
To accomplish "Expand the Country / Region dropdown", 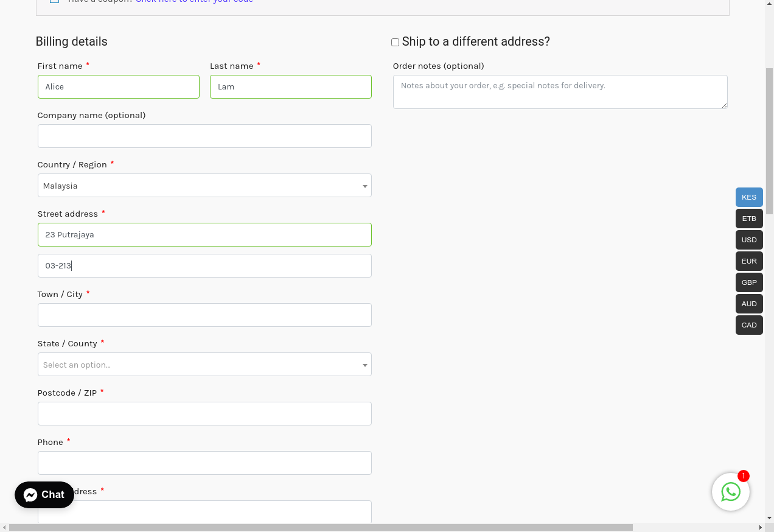I will (204, 186).
